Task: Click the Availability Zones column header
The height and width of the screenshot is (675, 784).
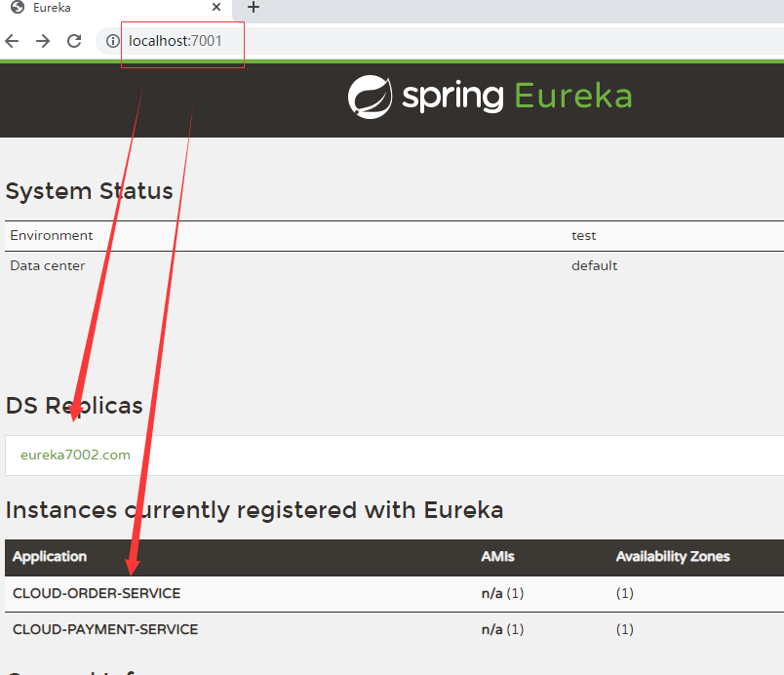Action: 672,556
